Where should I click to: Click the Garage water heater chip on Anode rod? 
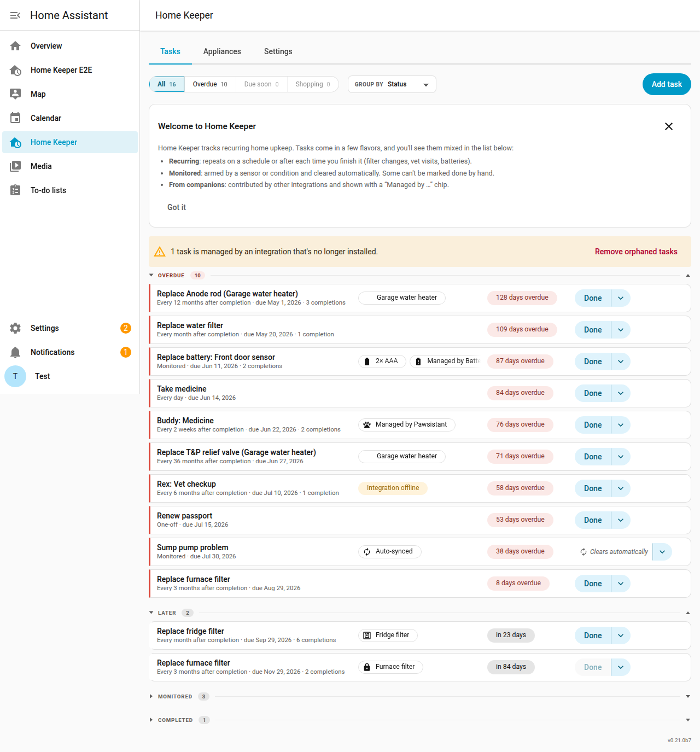(x=402, y=298)
